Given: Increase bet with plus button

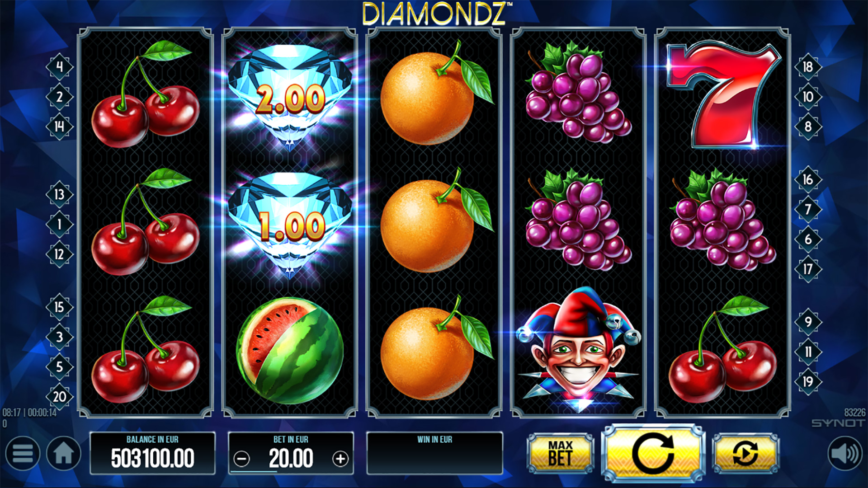Looking at the screenshot, I should pos(340,459).
